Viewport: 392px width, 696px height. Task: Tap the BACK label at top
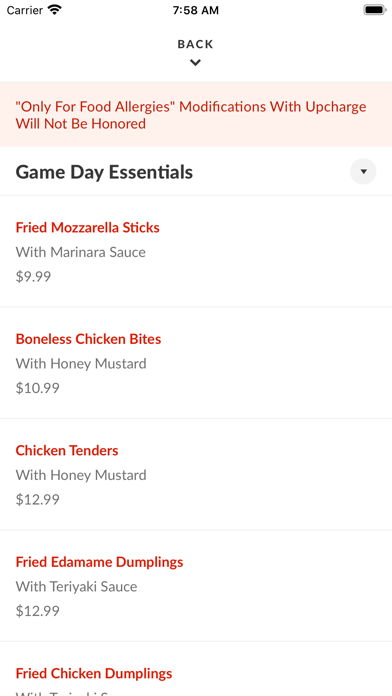(195, 44)
